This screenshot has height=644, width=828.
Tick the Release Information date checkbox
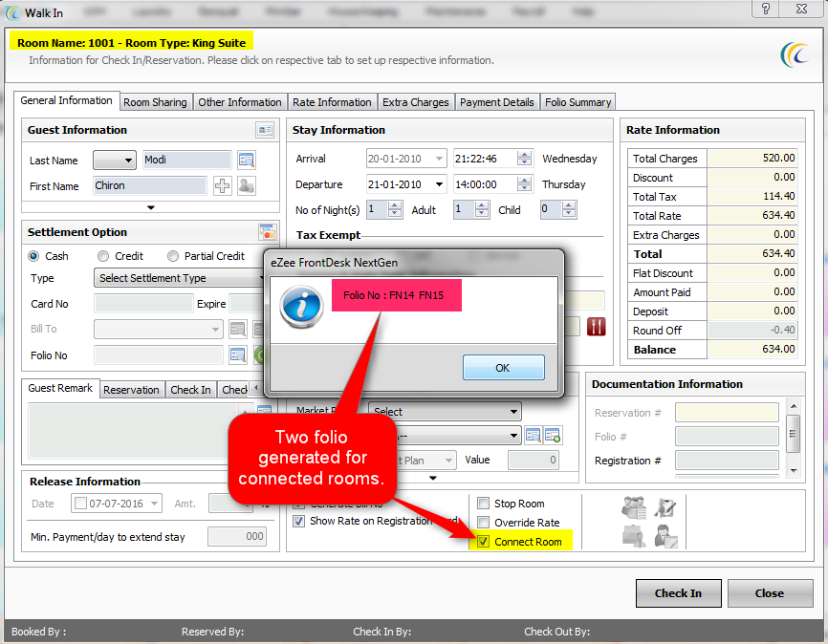pos(80,503)
